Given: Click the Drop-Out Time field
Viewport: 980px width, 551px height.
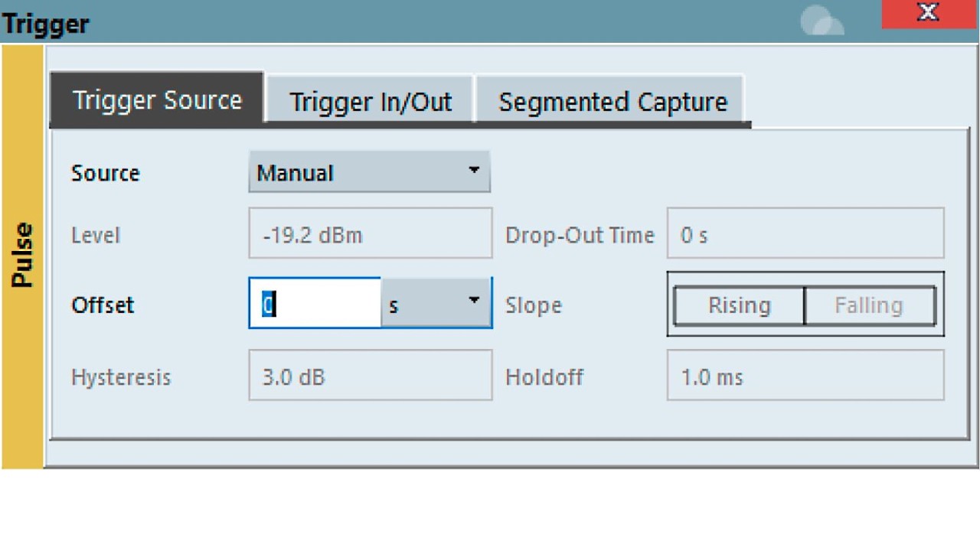Looking at the screenshot, I should point(805,234).
